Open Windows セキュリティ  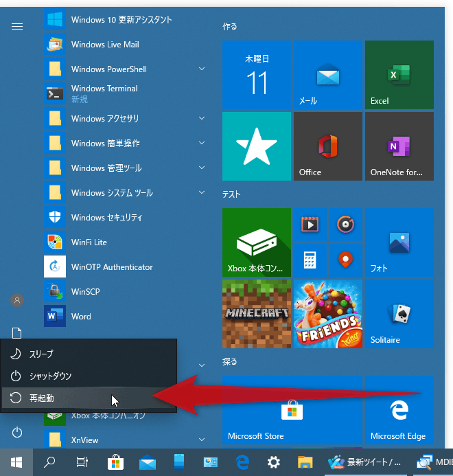click(x=124, y=217)
